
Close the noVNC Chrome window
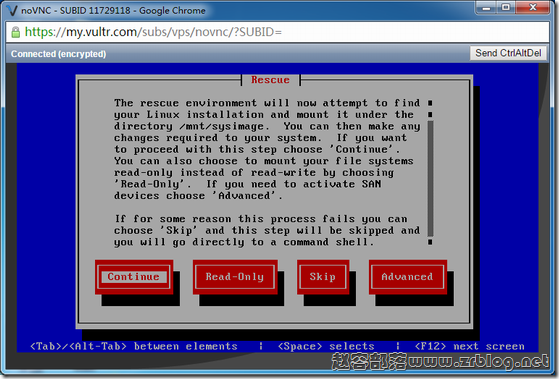pyautogui.click(x=533, y=7)
